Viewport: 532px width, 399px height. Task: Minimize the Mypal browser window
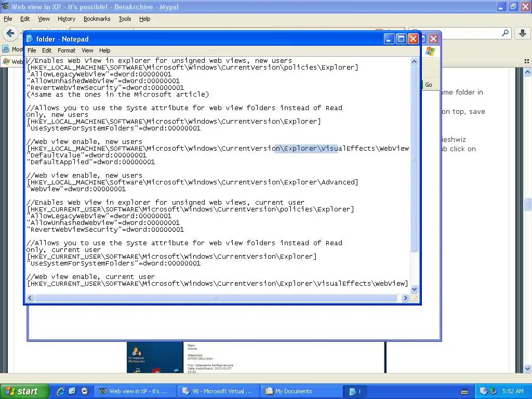pyautogui.click(x=501, y=6)
